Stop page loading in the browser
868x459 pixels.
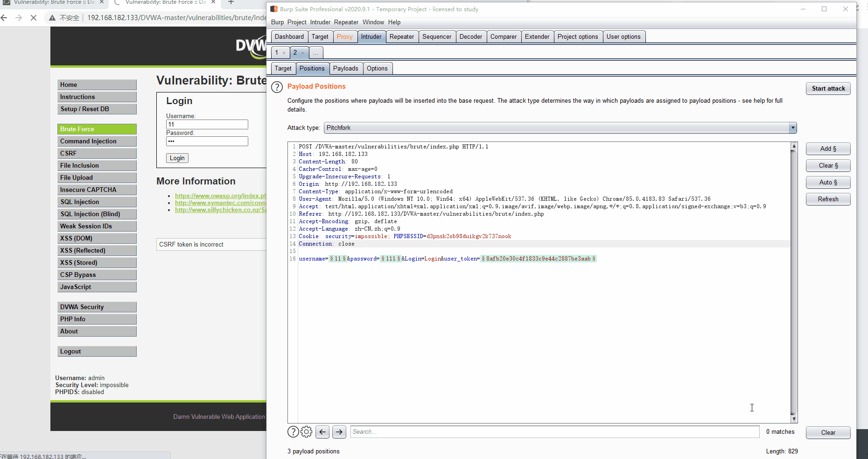coord(33,18)
